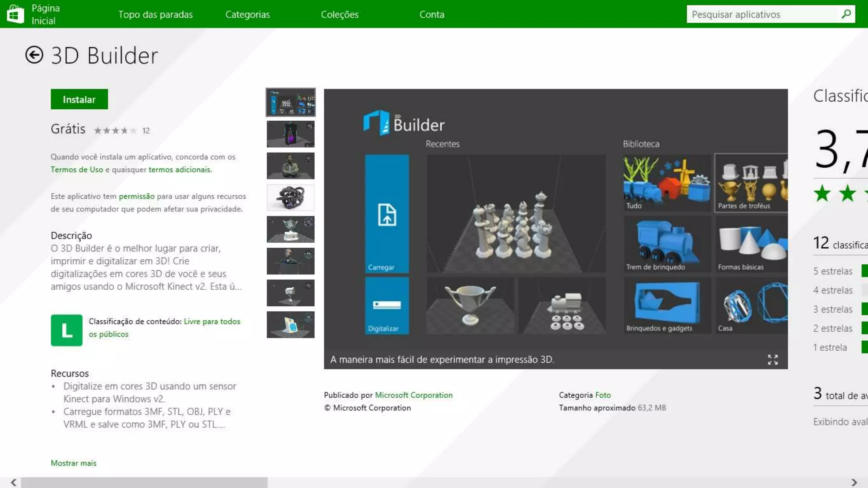Click the Windows Store home icon

(x=15, y=14)
